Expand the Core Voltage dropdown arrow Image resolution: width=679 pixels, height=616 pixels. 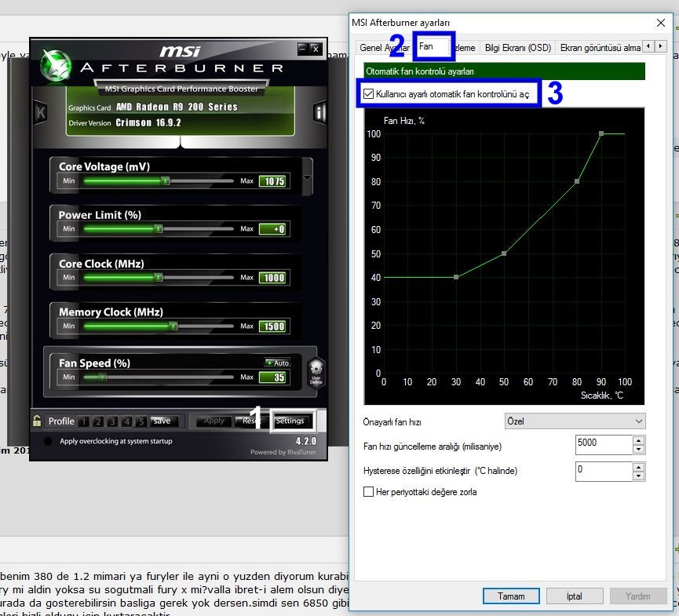pyautogui.click(x=307, y=178)
